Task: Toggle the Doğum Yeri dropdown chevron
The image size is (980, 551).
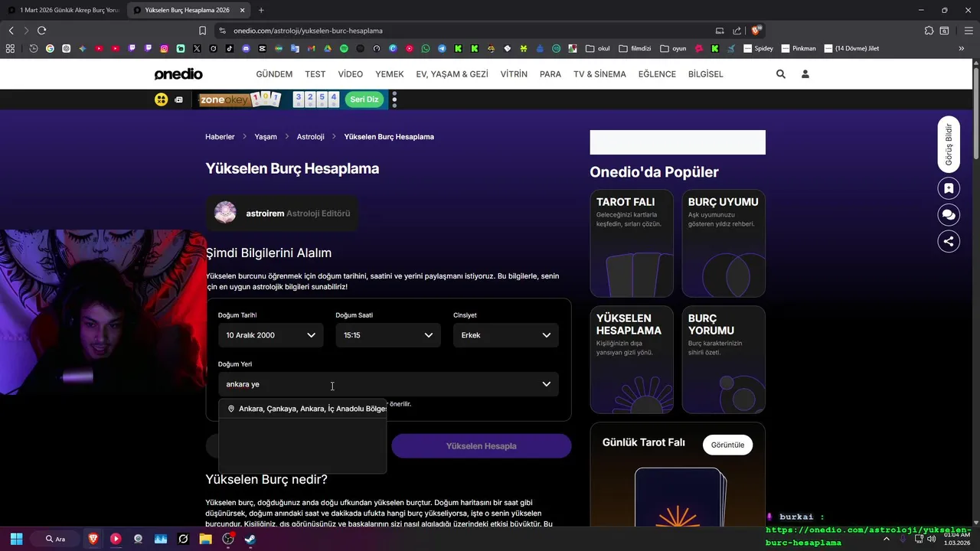Action: pyautogui.click(x=546, y=384)
